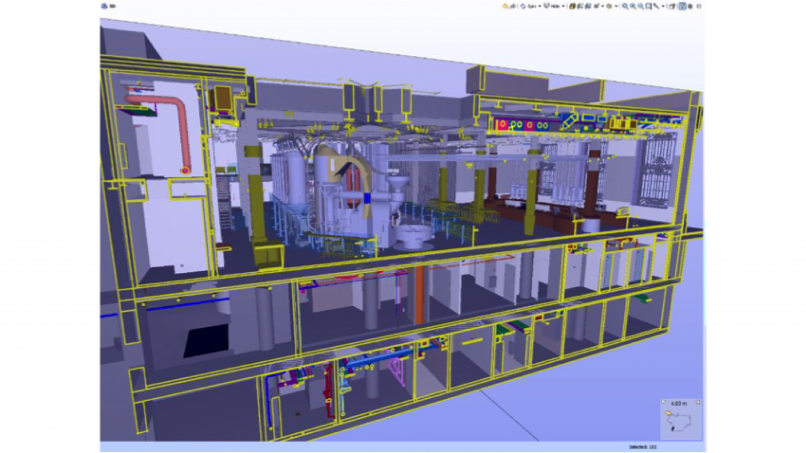The image size is (806, 453).
Task: Click the first magnifier zoom icon
Action: (626, 6)
